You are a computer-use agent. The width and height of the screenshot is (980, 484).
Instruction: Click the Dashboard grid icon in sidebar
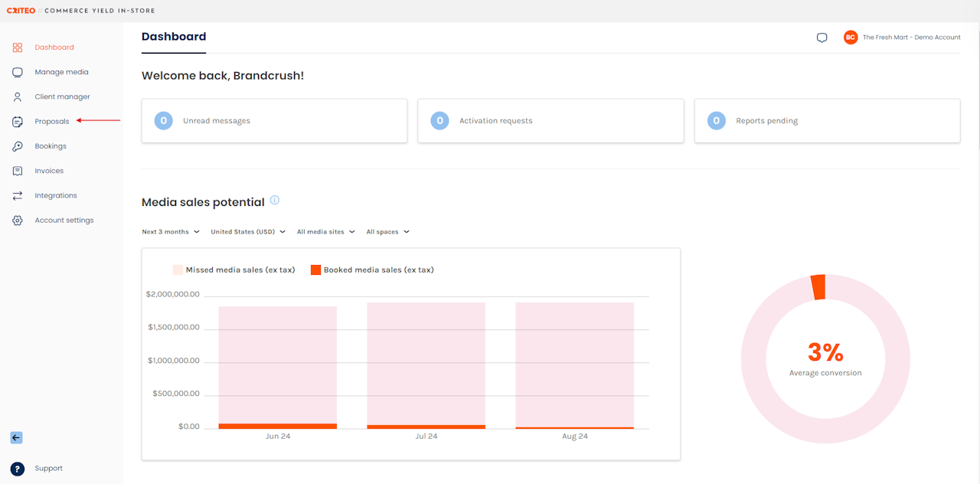click(18, 47)
